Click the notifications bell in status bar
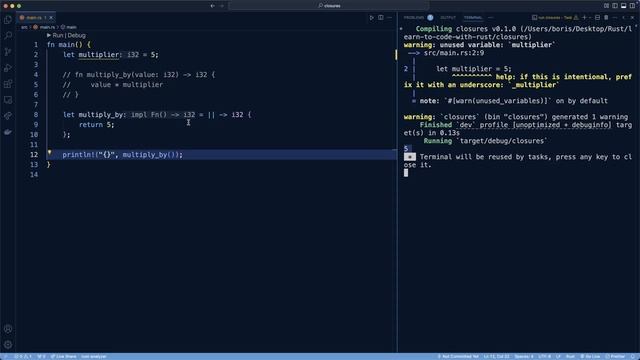 point(633,356)
